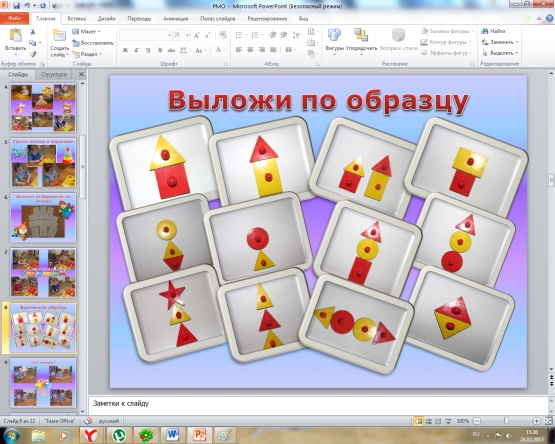Viewport: 555px width, 444px height.
Task: Open the Фигуры shapes gallery
Action: (x=334, y=35)
